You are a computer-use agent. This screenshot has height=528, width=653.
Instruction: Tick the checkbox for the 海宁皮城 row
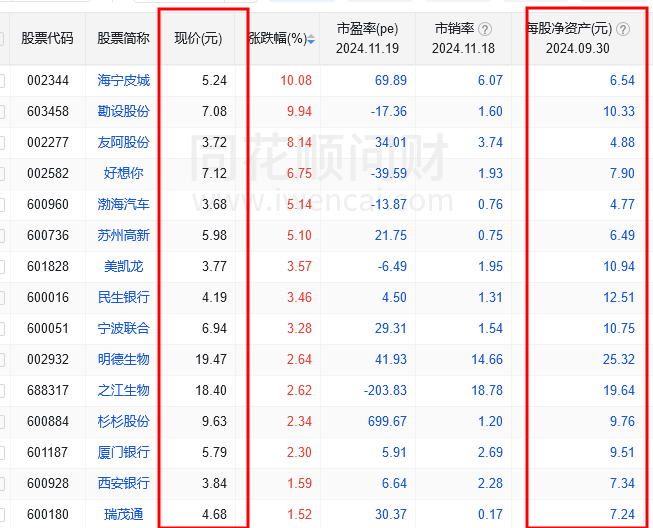coord(2,81)
